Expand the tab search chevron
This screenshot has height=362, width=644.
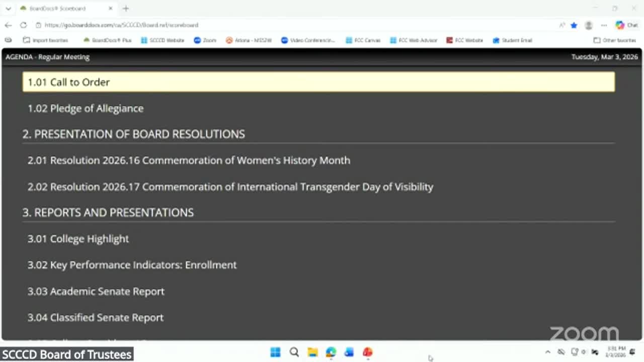8,9
